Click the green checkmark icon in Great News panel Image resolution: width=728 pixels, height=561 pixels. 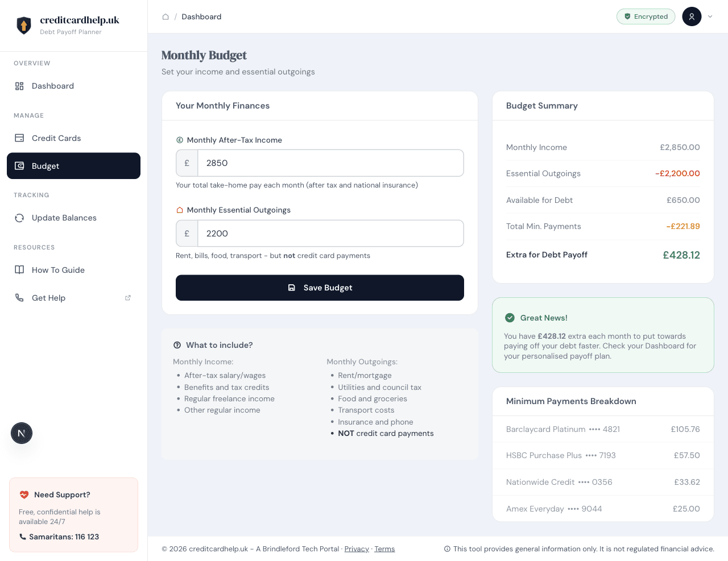(x=510, y=318)
